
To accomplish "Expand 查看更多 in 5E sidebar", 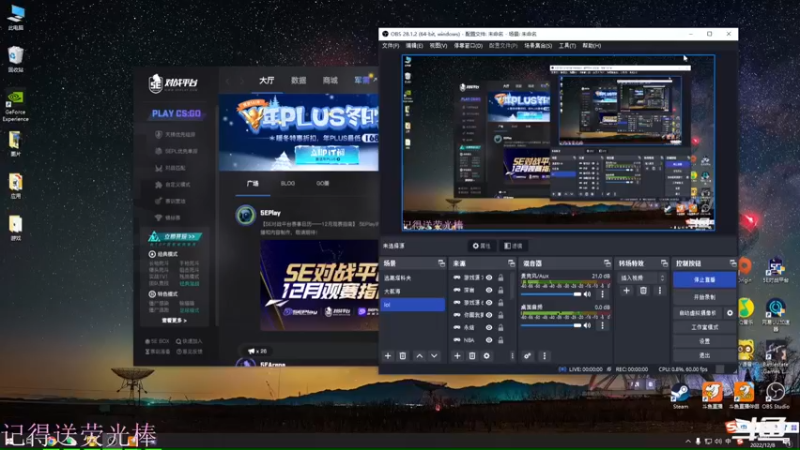I will coord(174,320).
